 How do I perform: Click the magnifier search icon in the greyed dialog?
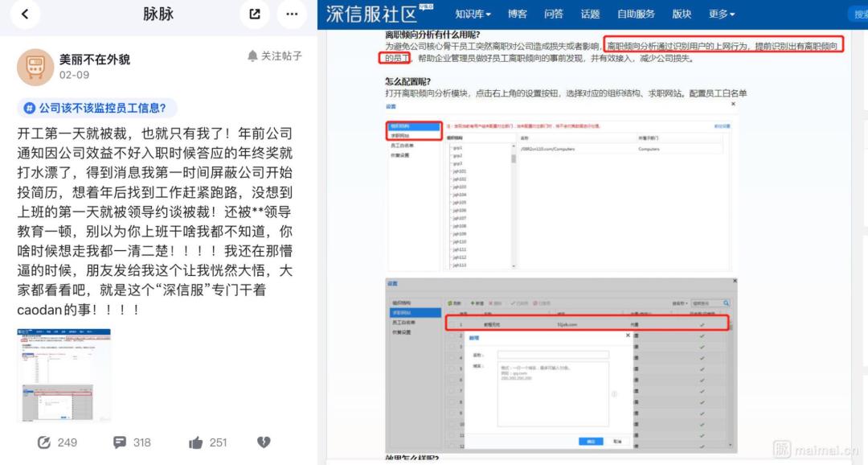pyautogui.click(x=726, y=303)
